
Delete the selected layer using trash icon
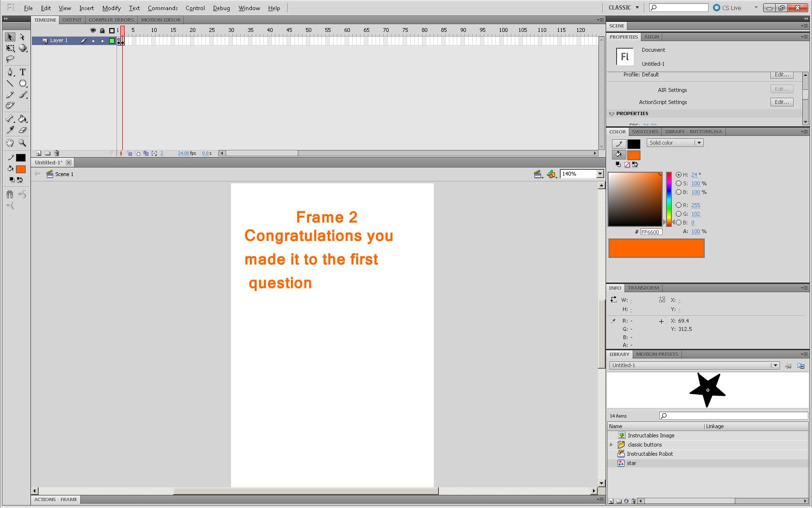[x=57, y=153]
